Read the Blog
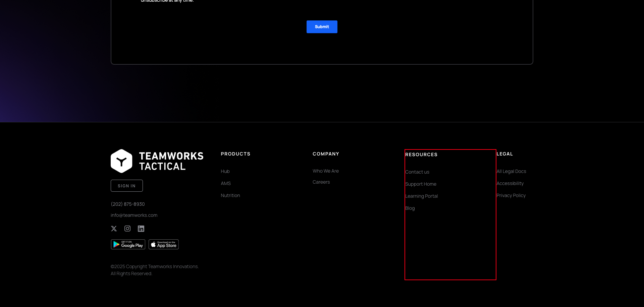The width and height of the screenshot is (644, 307). pyautogui.click(x=410, y=208)
